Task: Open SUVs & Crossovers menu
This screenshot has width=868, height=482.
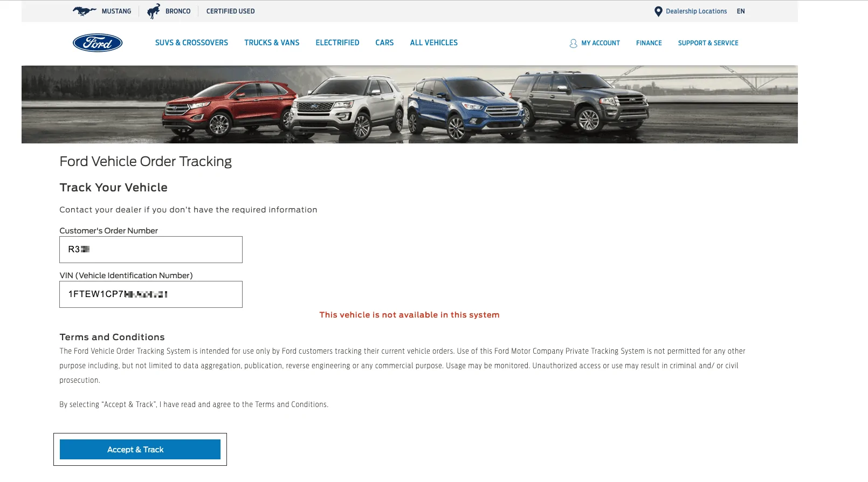Action: pyautogui.click(x=191, y=43)
